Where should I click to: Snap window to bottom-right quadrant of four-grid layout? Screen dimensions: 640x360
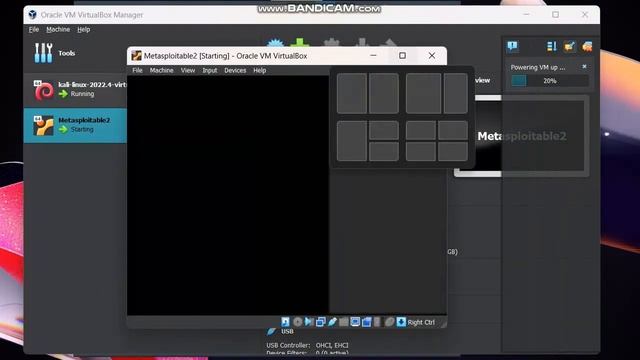[453, 151]
